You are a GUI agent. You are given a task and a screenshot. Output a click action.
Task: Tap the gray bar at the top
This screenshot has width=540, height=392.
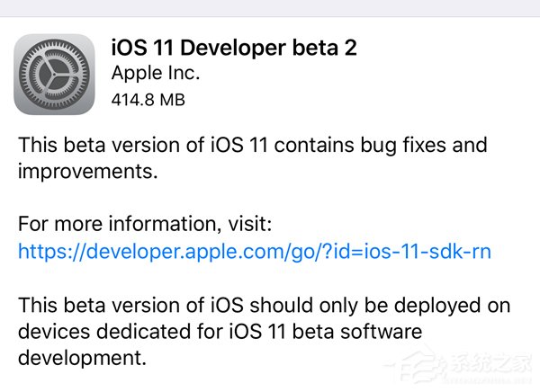pos(270,7)
